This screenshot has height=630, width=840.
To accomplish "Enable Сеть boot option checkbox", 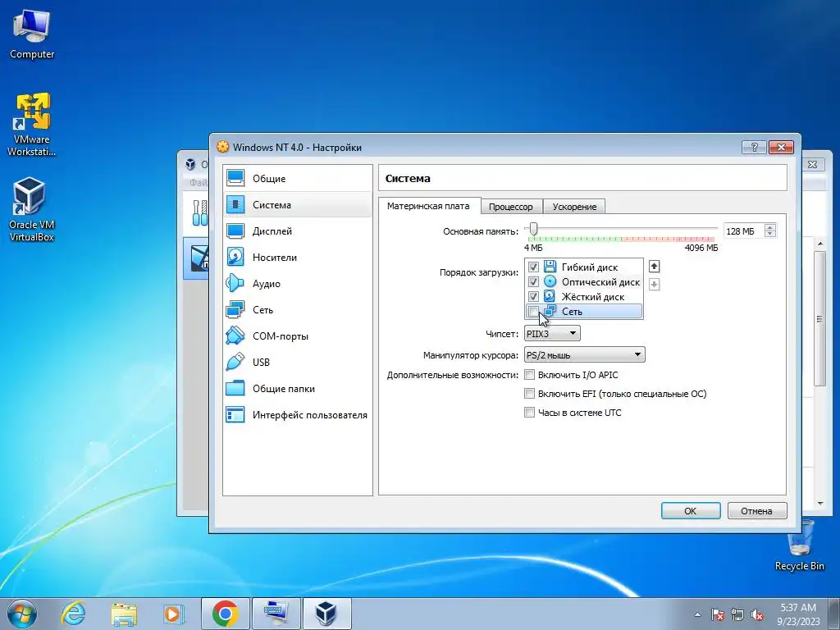I will (533, 311).
